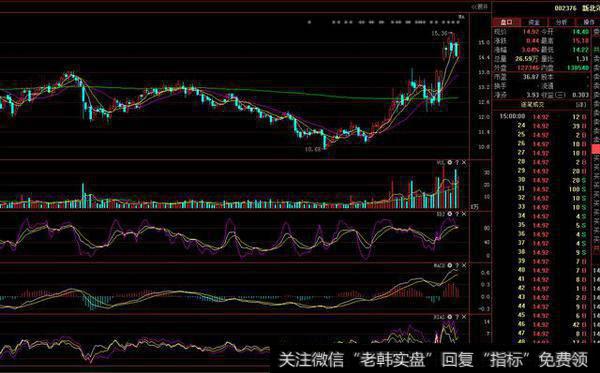Click the hide button above the price axis
This screenshot has height=373, width=600.
pyautogui.click(x=480, y=7)
